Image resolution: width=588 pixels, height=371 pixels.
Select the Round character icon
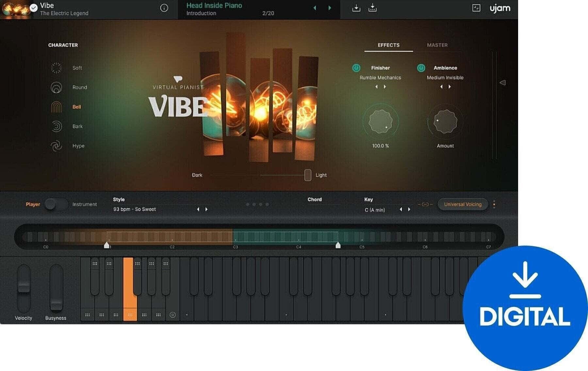tap(56, 87)
